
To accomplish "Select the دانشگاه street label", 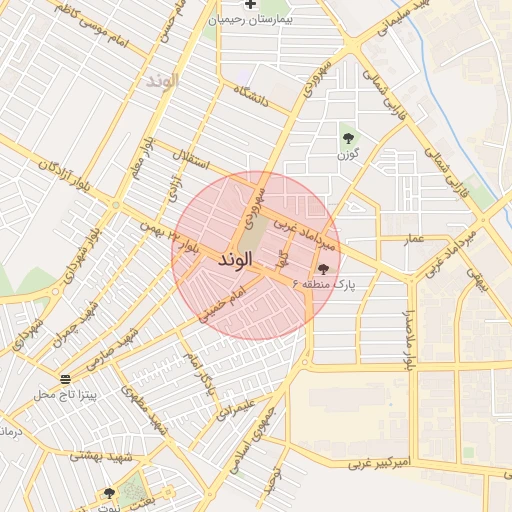I will 251,96.
